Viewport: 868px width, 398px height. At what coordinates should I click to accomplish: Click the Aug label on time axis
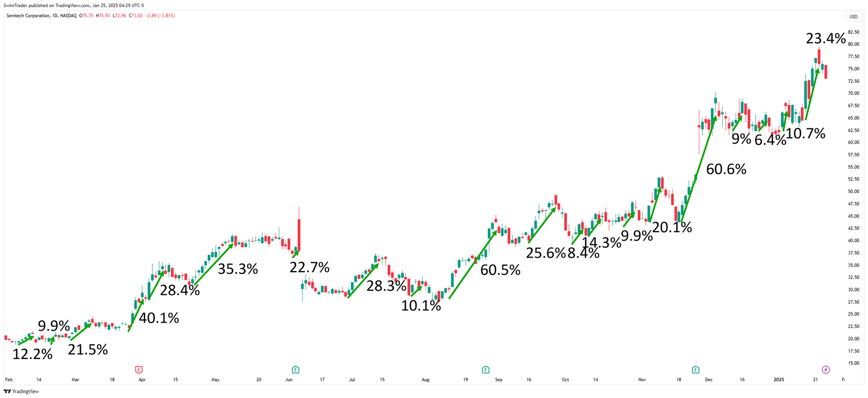tap(425, 380)
